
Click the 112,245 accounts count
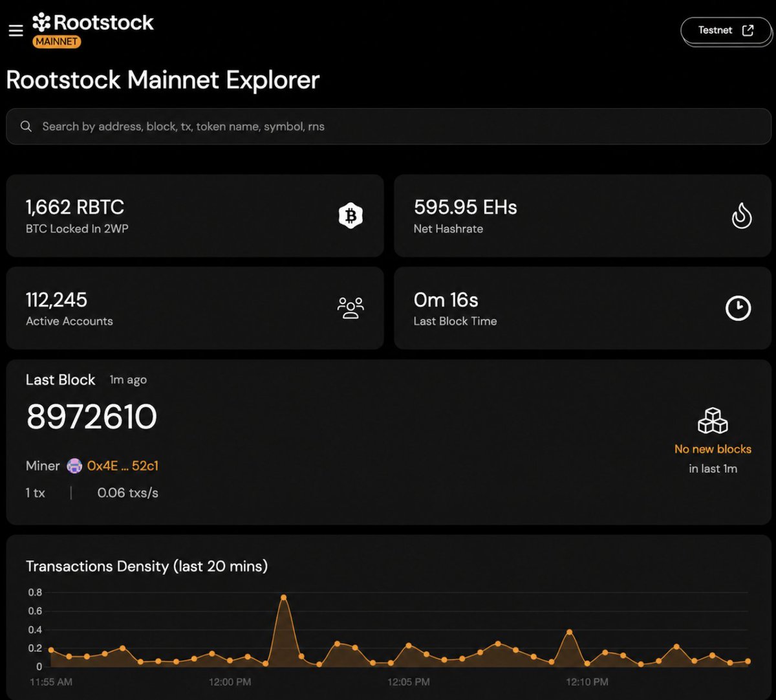56,300
